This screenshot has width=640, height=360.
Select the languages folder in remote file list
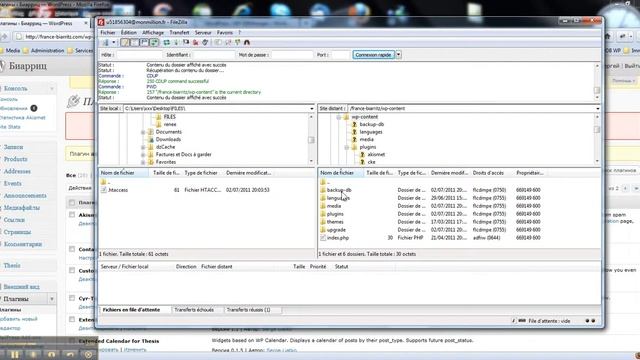[338, 198]
